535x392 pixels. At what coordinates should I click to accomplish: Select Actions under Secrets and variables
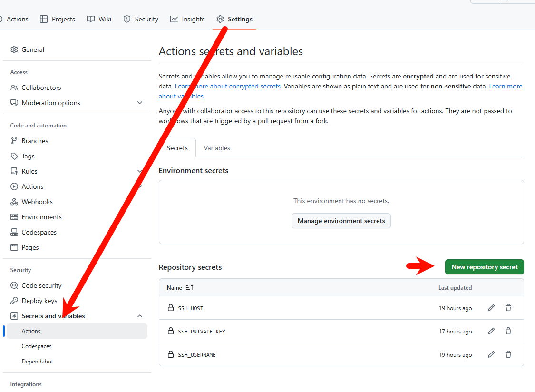pos(77,331)
